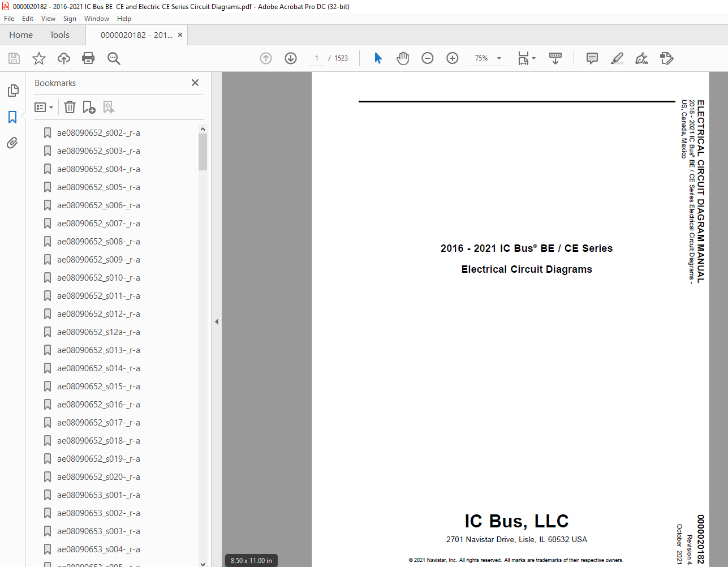Open bookmark ae08090652_s014-_r-a
The width and height of the screenshot is (728, 567).
pyautogui.click(x=98, y=368)
